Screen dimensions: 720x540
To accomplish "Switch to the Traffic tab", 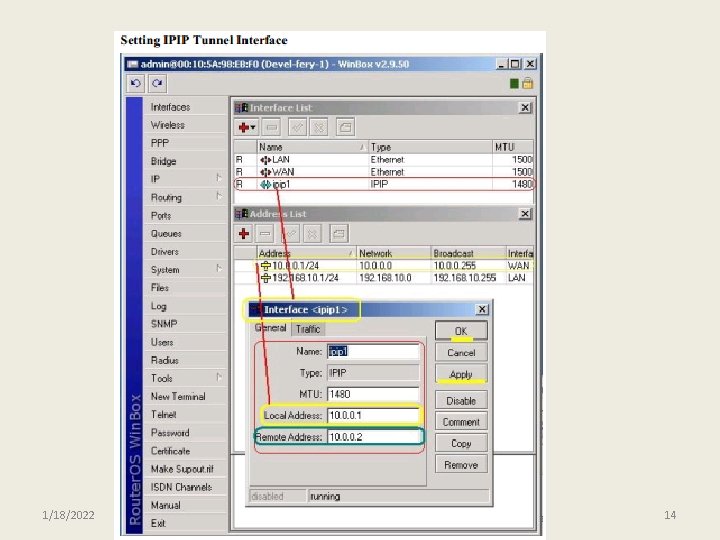I will [x=308, y=329].
